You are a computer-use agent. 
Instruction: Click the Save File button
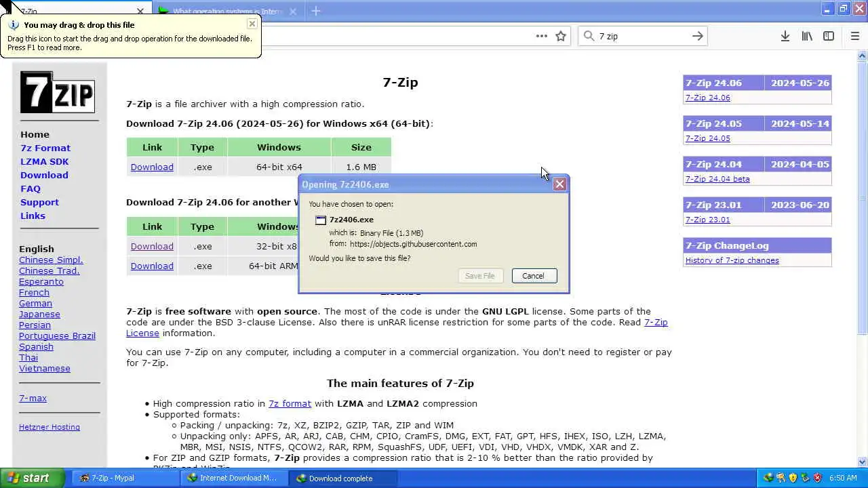(x=479, y=276)
